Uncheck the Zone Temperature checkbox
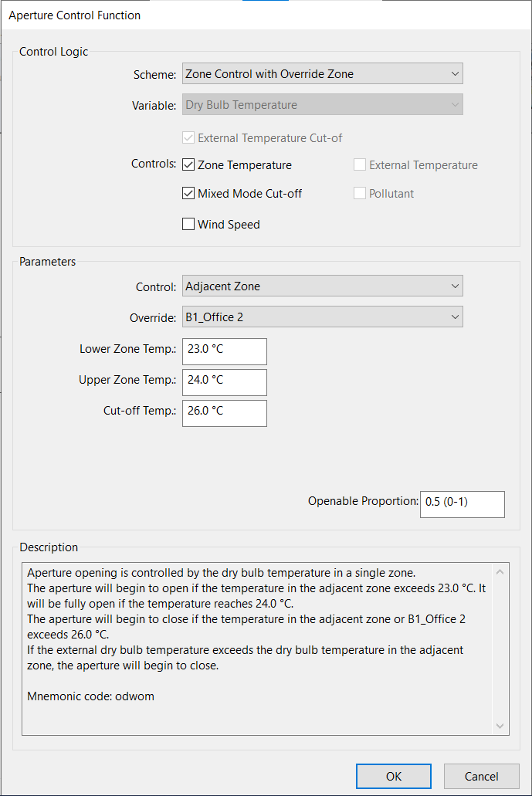This screenshot has width=532, height=796. click(x=188, y=164)
